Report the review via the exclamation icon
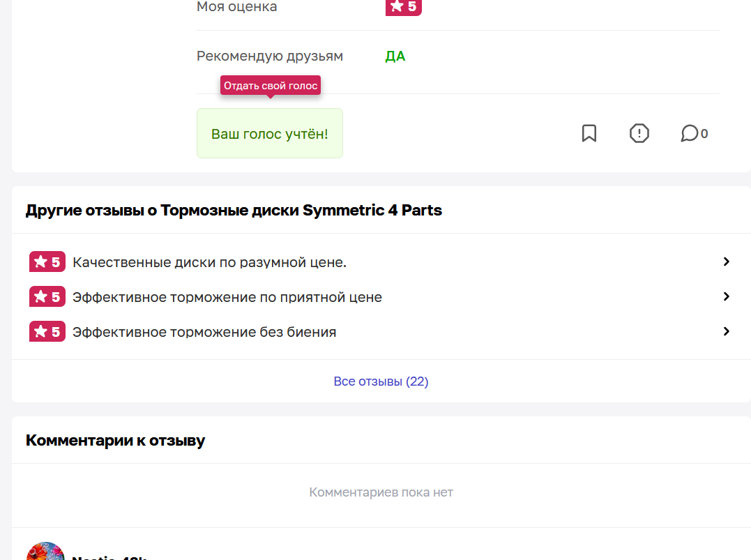Image resolution: width=751 pixels, height=560 pixels. tap(639, 133)
